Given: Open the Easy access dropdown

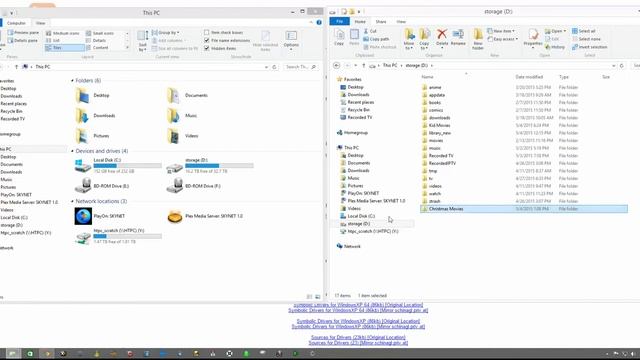Looking at the screenshot, I should click(502, 39).
